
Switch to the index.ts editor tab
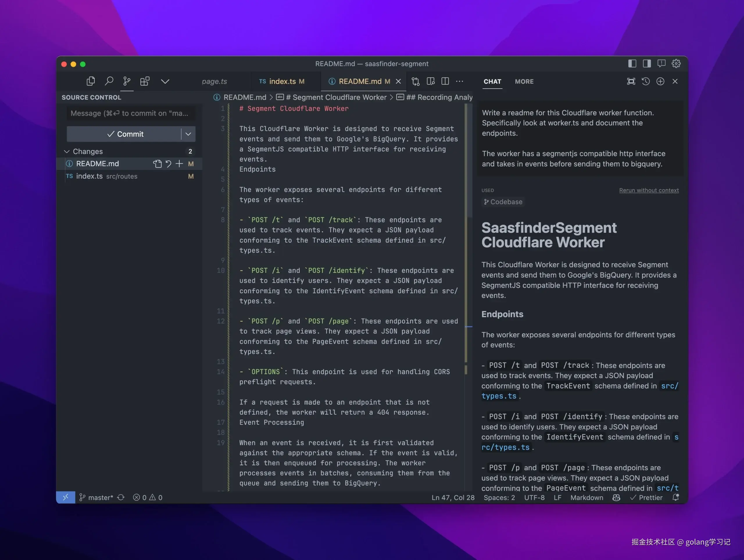[x=282, y=81]
